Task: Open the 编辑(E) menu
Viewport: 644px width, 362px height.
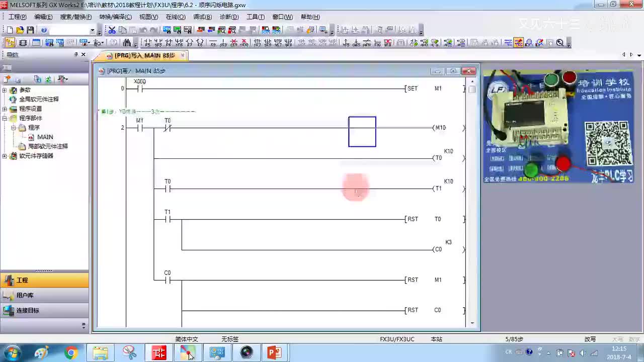Action: 43,17
